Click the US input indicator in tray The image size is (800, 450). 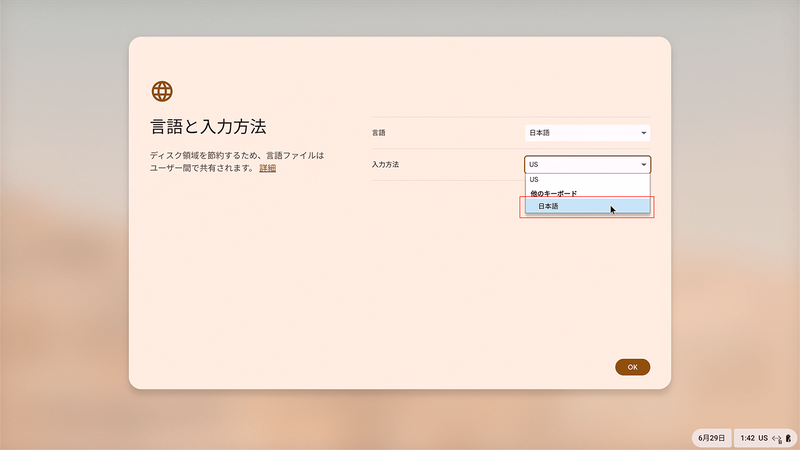763,438
